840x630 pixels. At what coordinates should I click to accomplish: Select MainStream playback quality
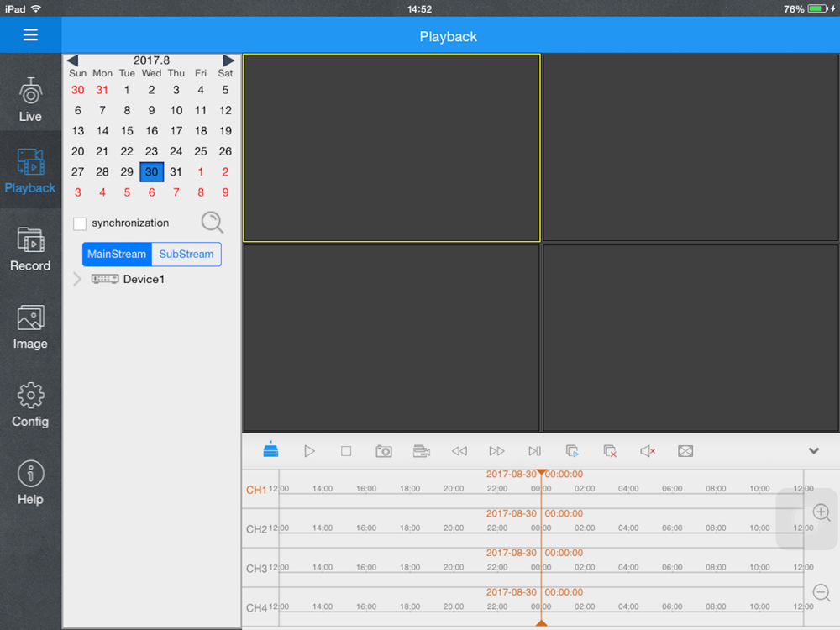117,254
